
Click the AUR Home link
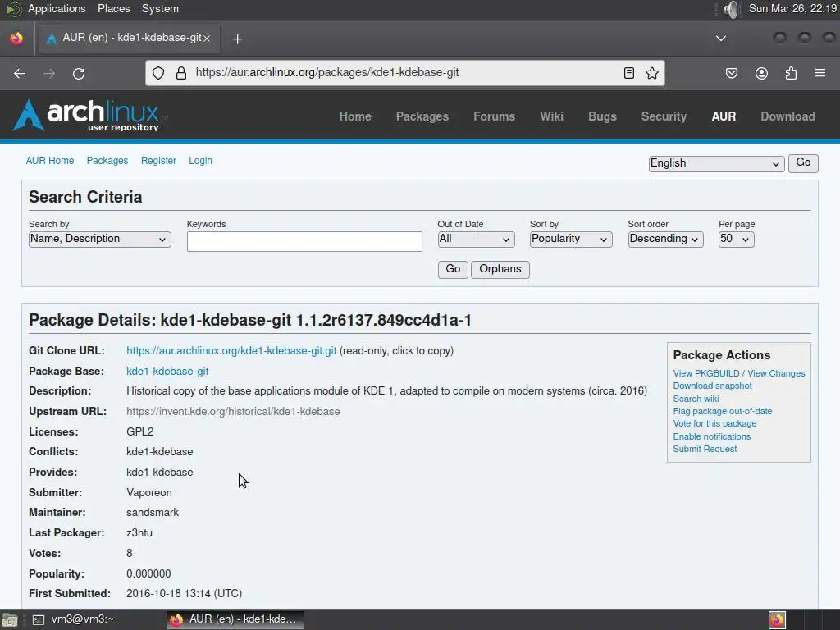(x=50, y=161)
